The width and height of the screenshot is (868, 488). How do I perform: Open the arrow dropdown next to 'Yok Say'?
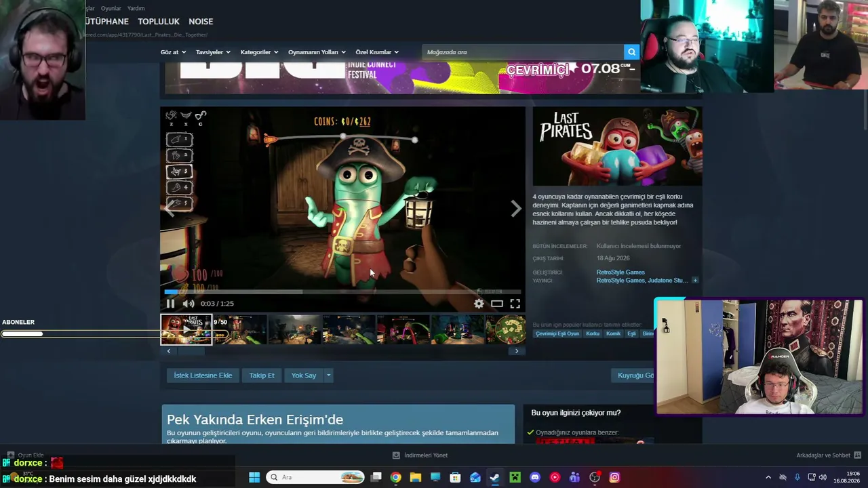(328, 375)
